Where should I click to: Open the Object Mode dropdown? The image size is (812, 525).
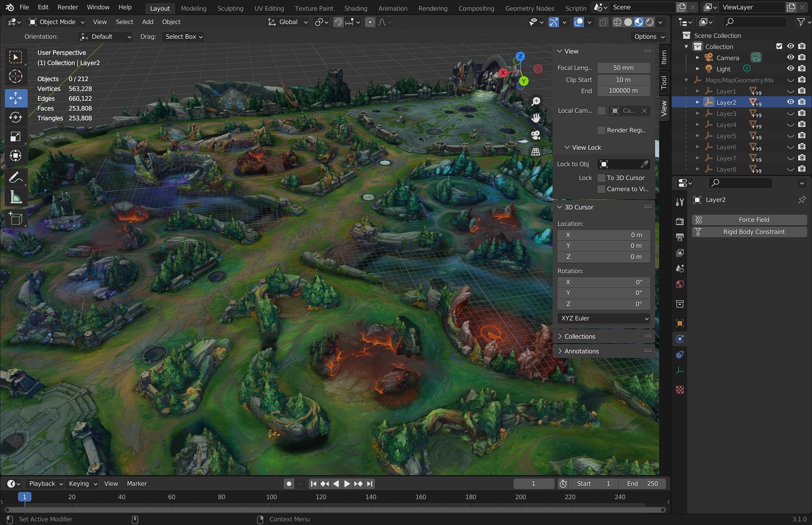point(57,22)
